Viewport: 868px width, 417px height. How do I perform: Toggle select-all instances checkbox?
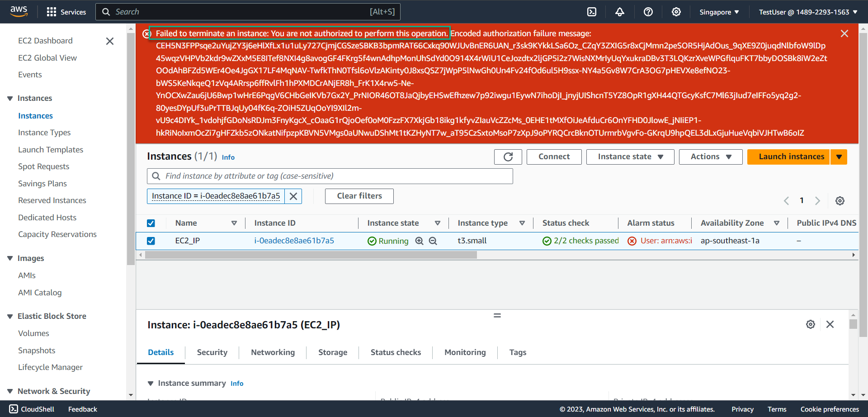click(x=151, y=223)
